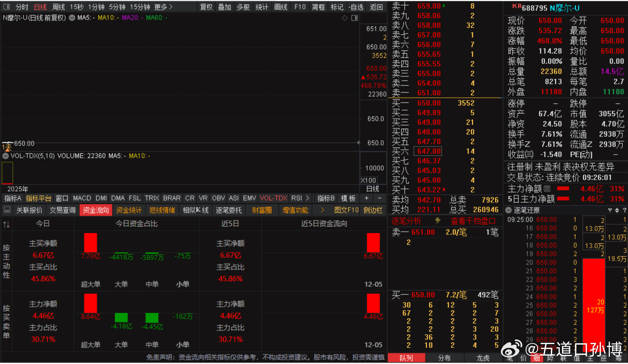Screen dimensions: 628x364
Task: Collapse the bottom panel via the minus-box icon
Action: point(7,210)
